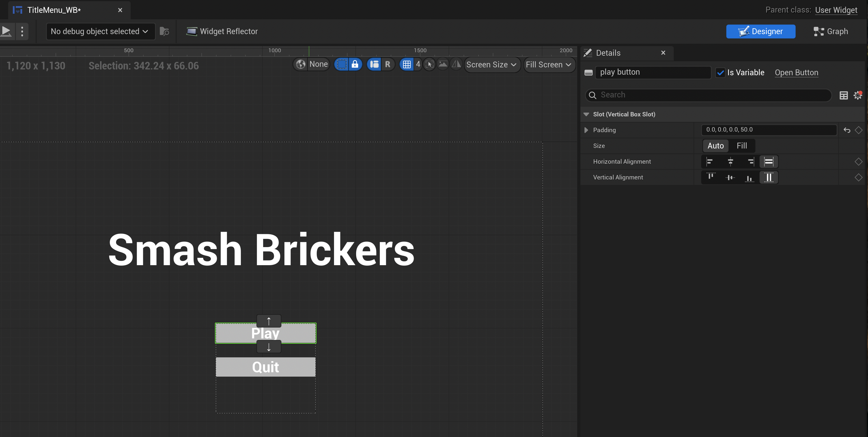
Task: Set vertical alignment to center
Action: (x=730, y=177)
